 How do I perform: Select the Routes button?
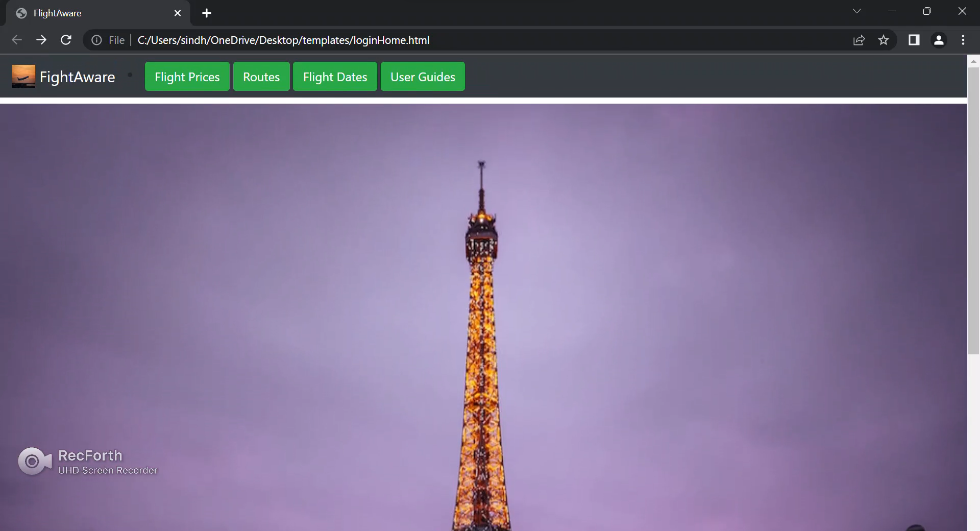pyautogui.click(x=261, y=76)
